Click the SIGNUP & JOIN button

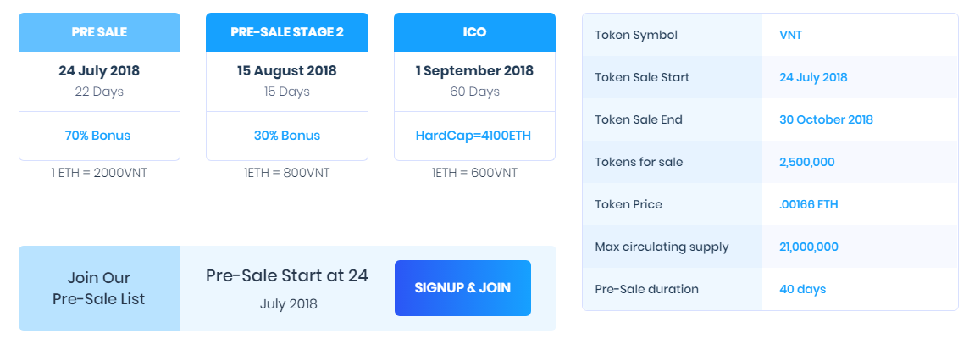[x=462, y=288]
